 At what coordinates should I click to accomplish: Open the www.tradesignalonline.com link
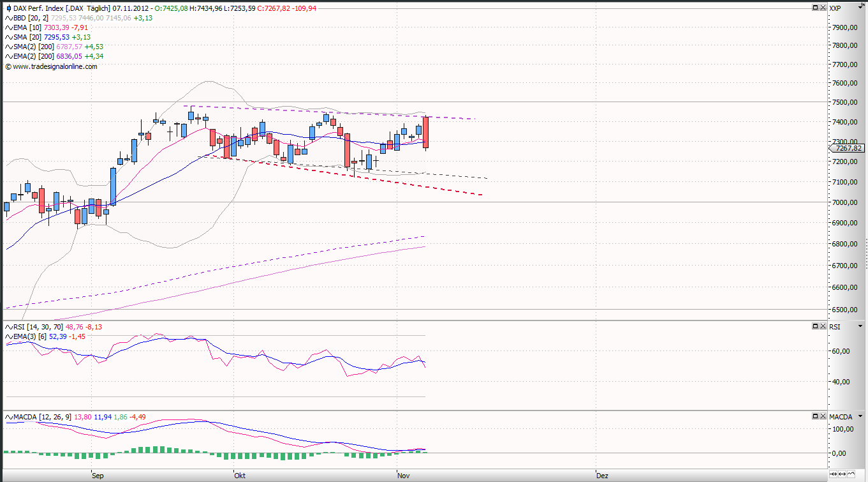click(55, 66)
